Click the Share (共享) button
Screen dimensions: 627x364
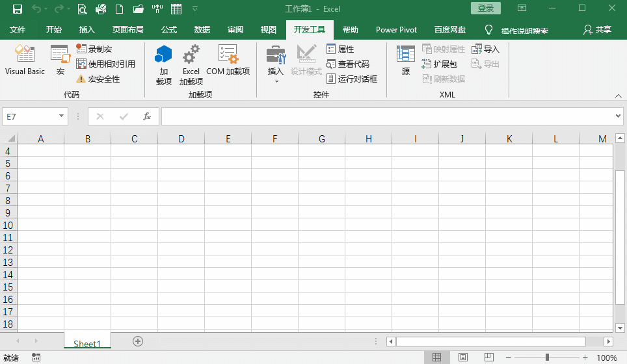tap(598, 30)
